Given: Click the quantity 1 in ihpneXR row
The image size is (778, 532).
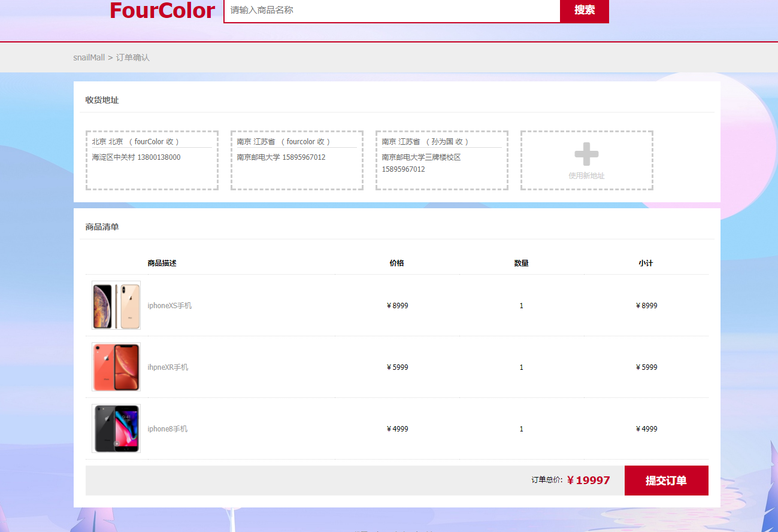Looking at the screenshot, I should 521,367.
